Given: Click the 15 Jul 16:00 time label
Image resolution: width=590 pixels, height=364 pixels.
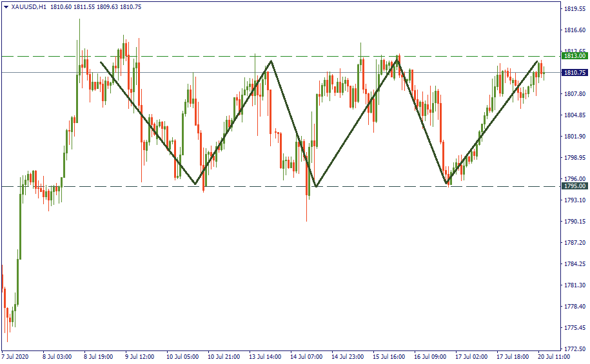Looking at the screenshot, I should [389, 356].
